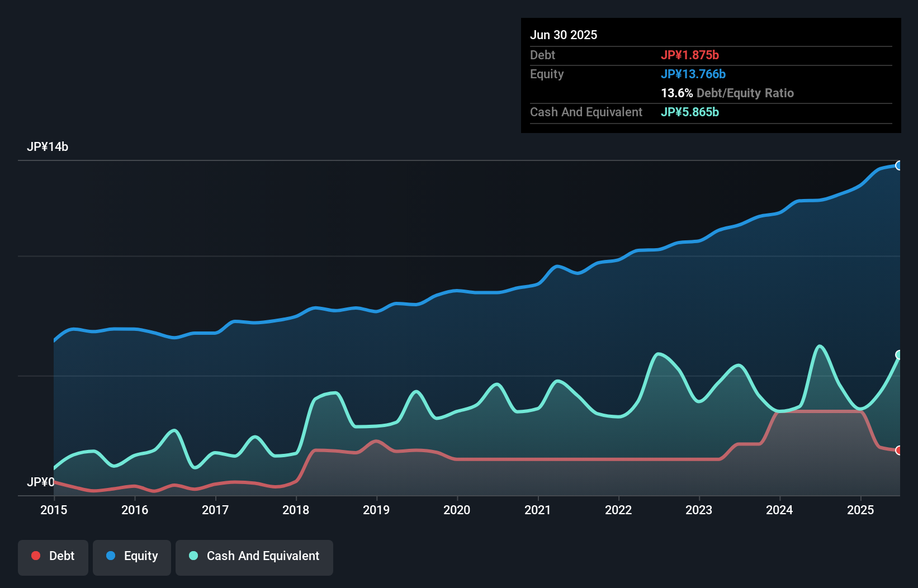Expand the Debt/Equity Ratio row details
918x588 pixels.
(727, 93)
